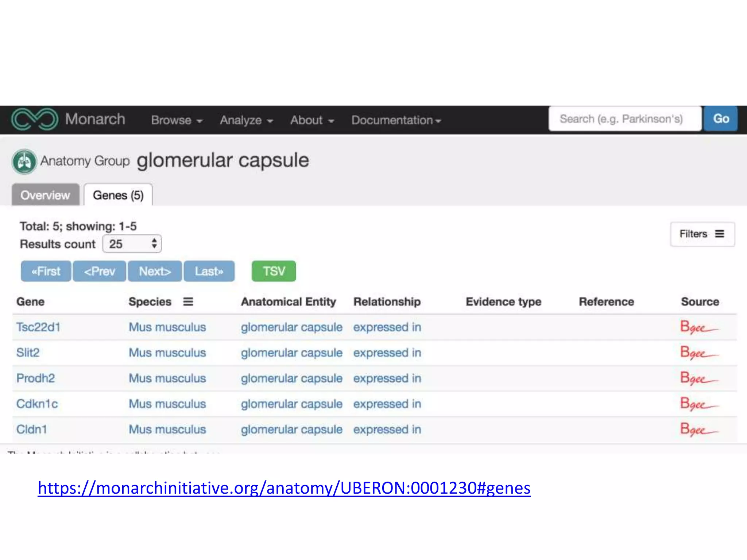Click the Anatomy Group lungs icon
Image resolution: width=747 pixels, height=560 pixels.
pyautogui.click(x=24, y=161)
